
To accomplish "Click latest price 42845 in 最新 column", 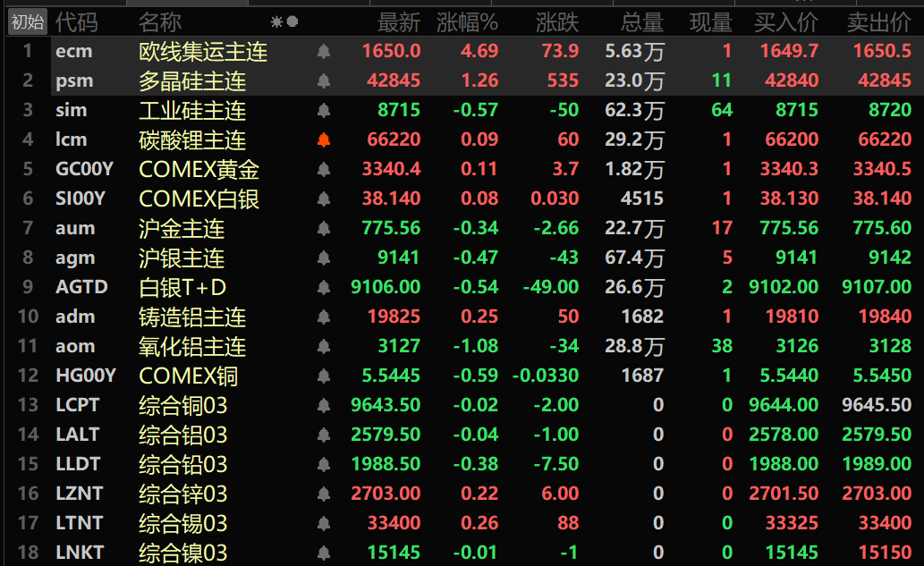I will click(394, 80).
